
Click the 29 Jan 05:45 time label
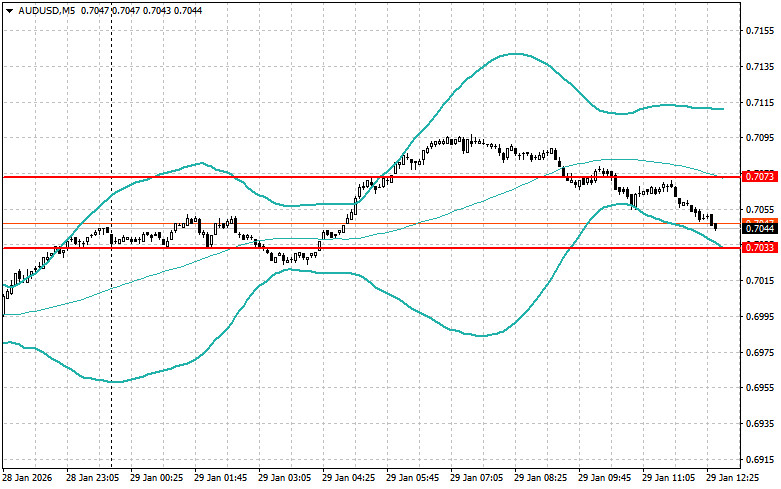tap(412, 478)
